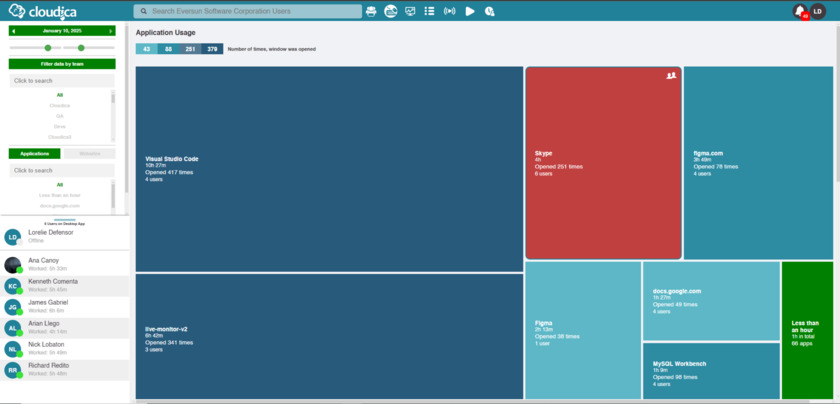Select Kenneth Comenta in the user list

point(65,285)
